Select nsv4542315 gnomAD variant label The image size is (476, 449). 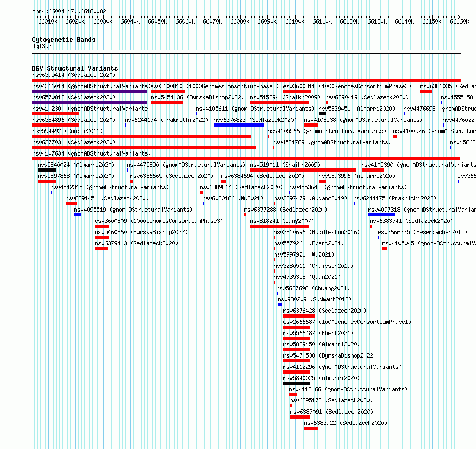[110, 187]
